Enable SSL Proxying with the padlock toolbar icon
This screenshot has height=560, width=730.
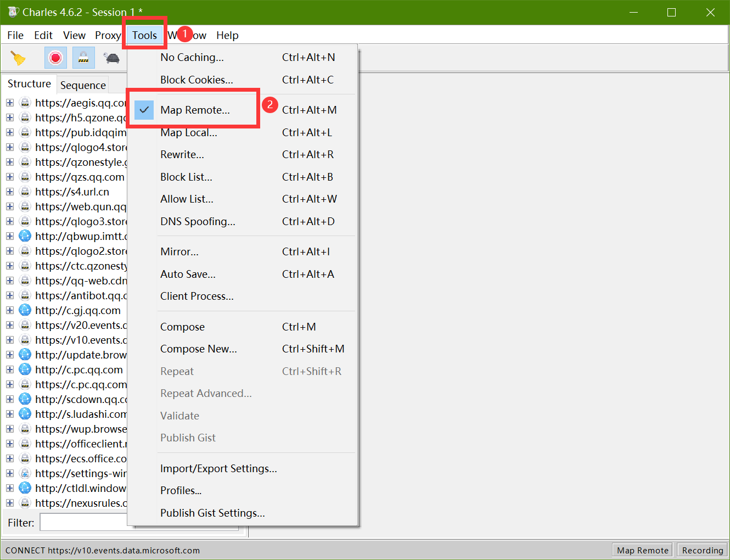(83, 57)
